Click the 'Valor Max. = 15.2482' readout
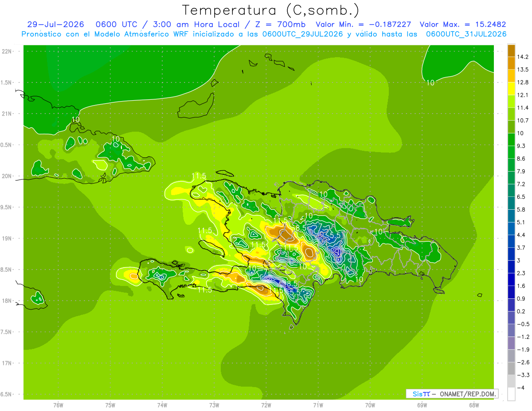The width and height of the screenshot is (532, 411). coord(463,24)
